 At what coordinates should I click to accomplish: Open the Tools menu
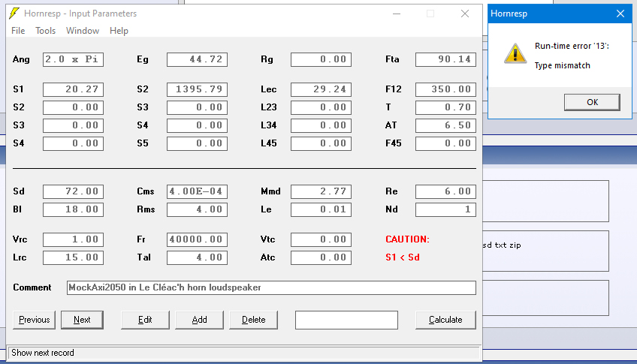coord(46,31)
